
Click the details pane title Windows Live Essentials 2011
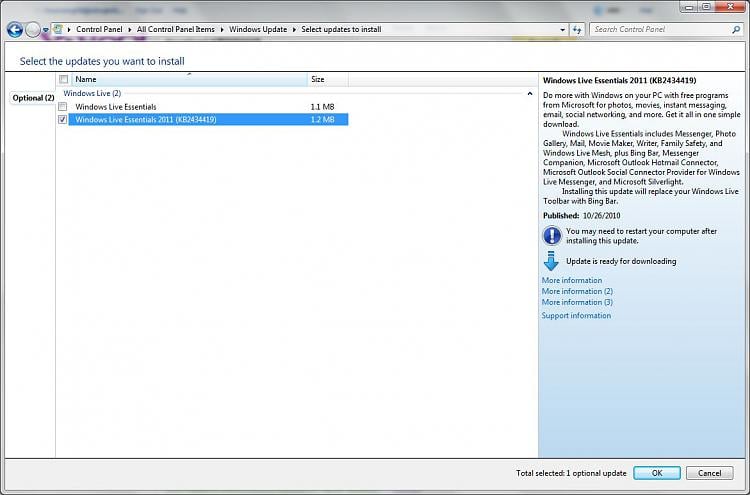point(619,80)
